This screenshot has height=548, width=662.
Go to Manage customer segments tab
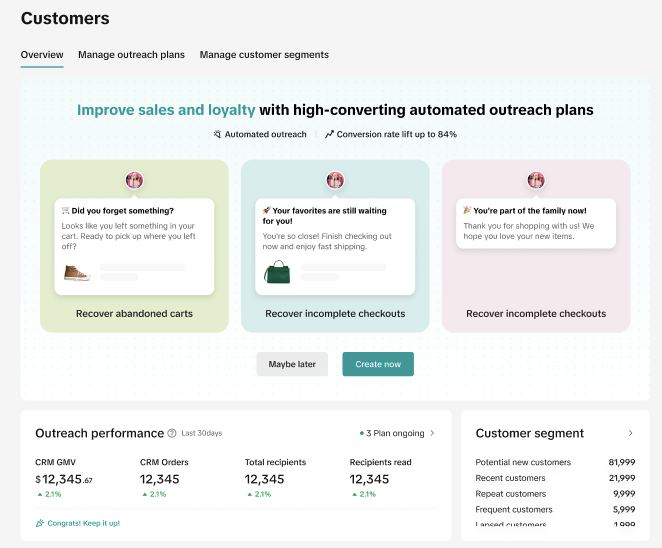[264, 55]
